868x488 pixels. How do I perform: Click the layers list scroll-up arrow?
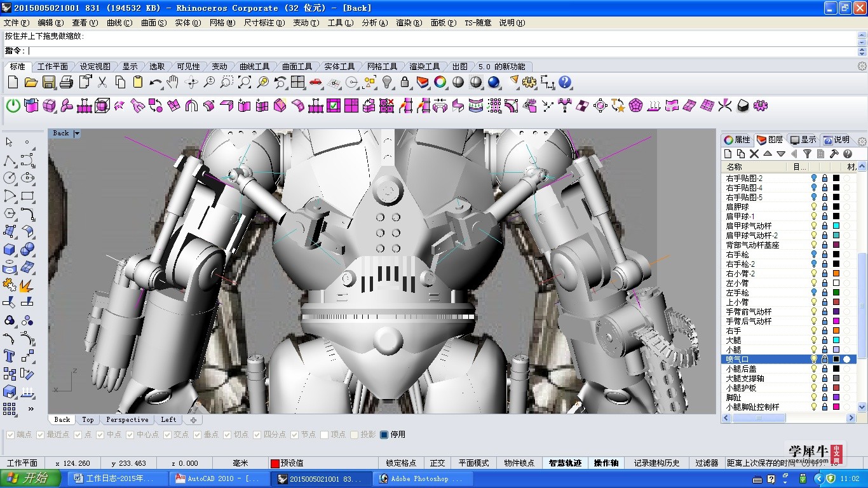coord(862,167)
